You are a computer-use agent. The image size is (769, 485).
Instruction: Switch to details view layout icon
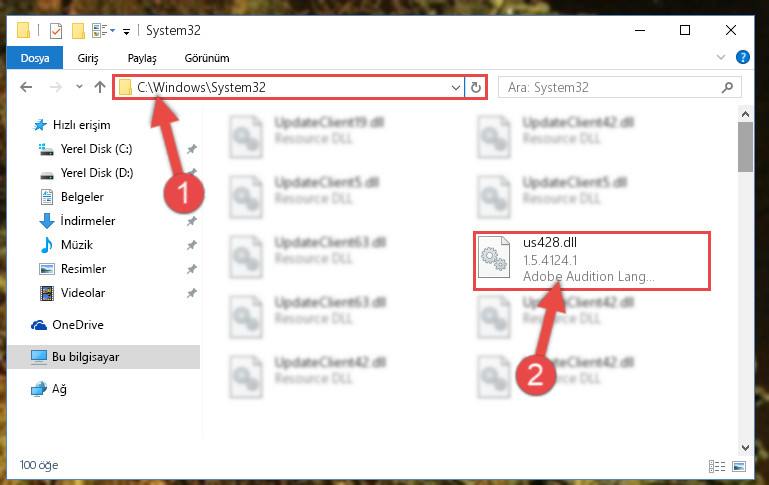(x=717, y=466)
